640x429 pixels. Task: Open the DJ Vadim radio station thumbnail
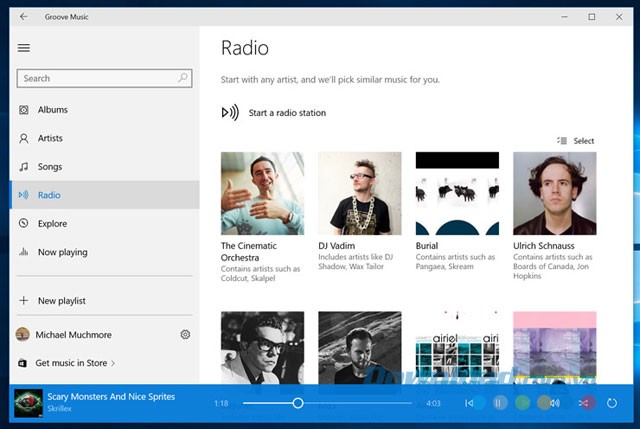[x=359, y=193]
